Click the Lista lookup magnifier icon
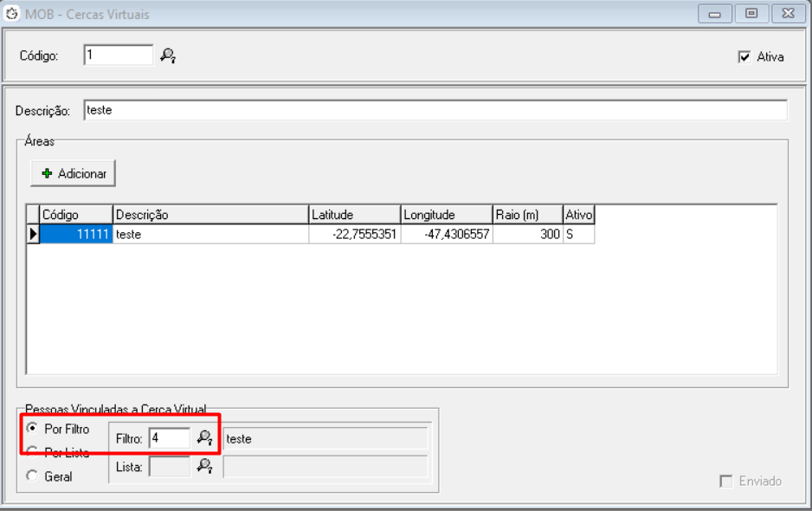 (204, 467)
